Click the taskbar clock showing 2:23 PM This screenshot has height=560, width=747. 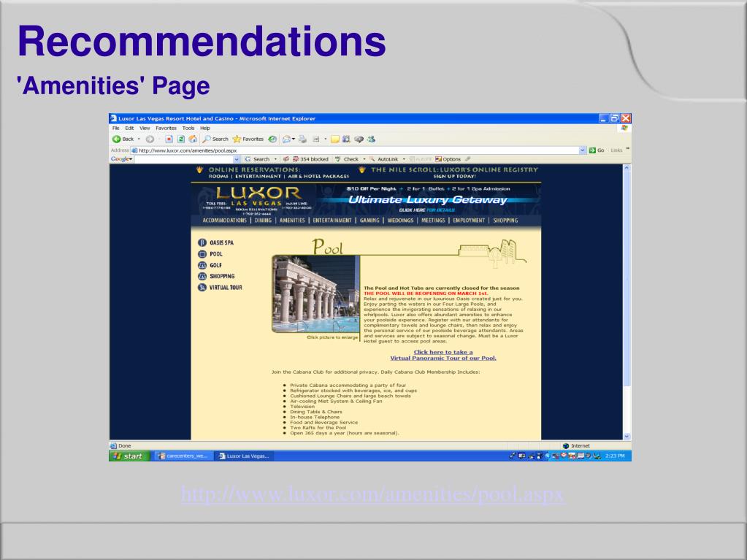615,456
